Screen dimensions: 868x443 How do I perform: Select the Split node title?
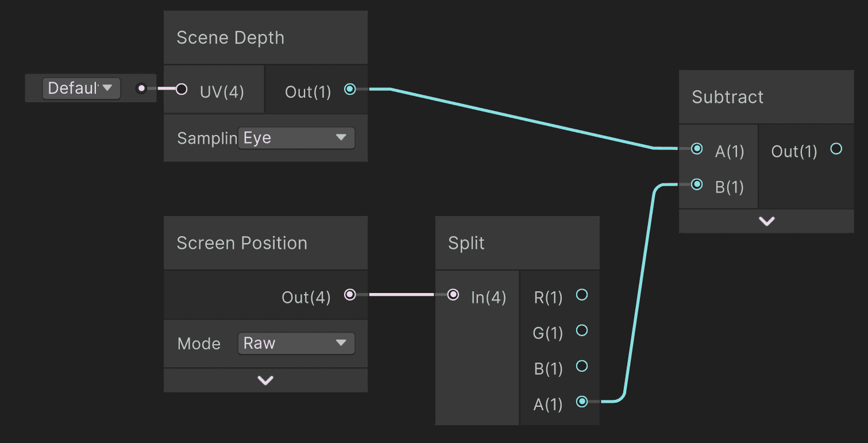click(x=466, y=243)
